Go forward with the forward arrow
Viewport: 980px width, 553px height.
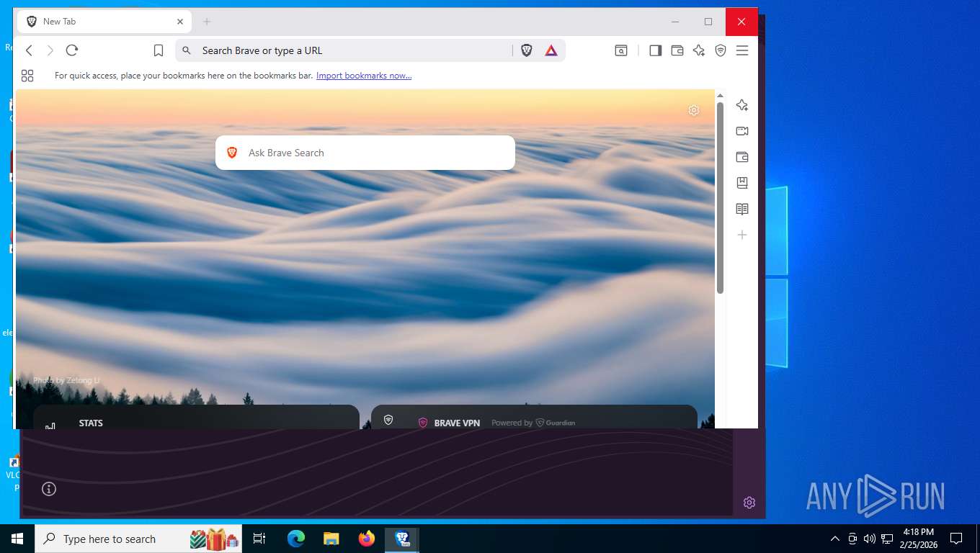(x=50, y=50)
